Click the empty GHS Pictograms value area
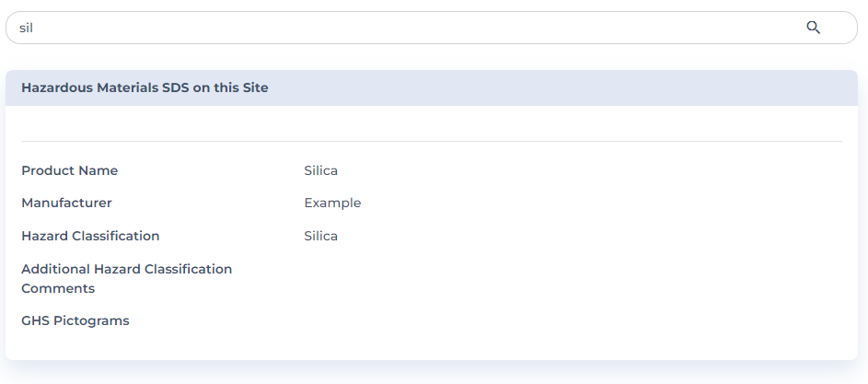The image size is (868, 384). (x=460, y=320)
